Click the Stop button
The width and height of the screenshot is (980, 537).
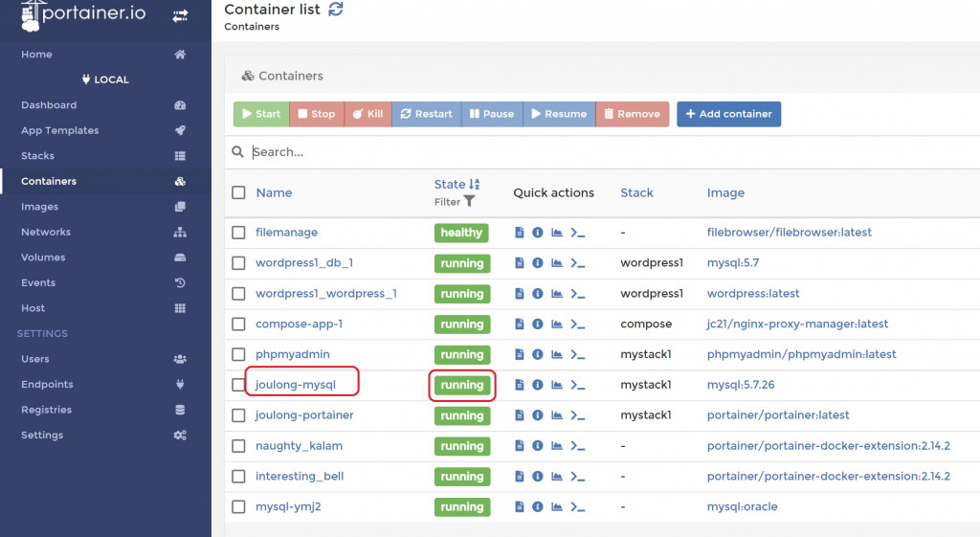click(316, 114)
